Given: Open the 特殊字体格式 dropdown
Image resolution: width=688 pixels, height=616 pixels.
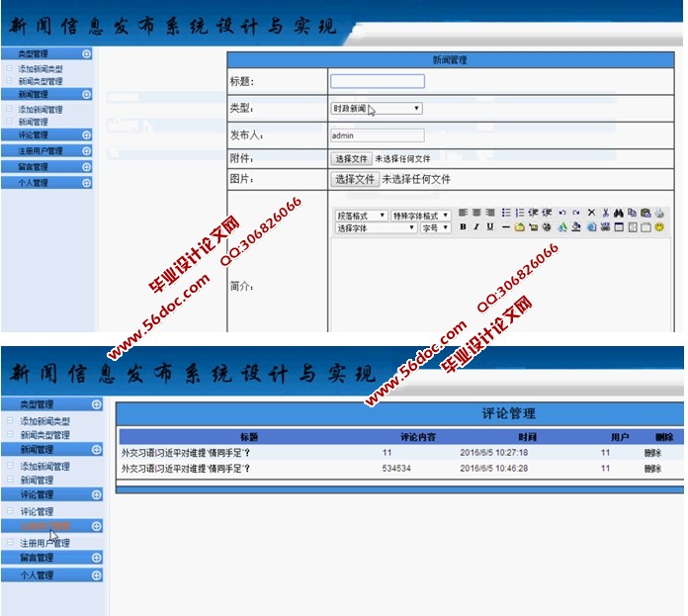Looking at the screenshot, I should coord(421,216).
